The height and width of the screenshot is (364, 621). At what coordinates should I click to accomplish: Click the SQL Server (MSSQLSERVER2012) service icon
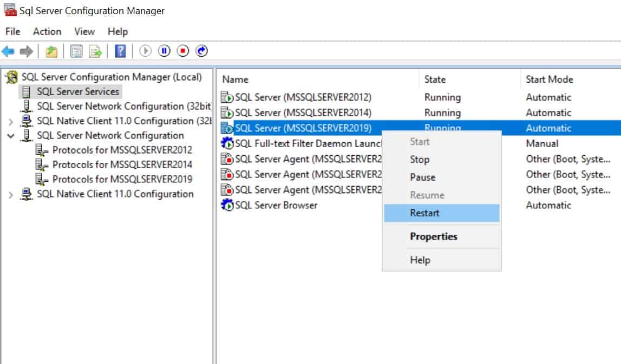227,97
